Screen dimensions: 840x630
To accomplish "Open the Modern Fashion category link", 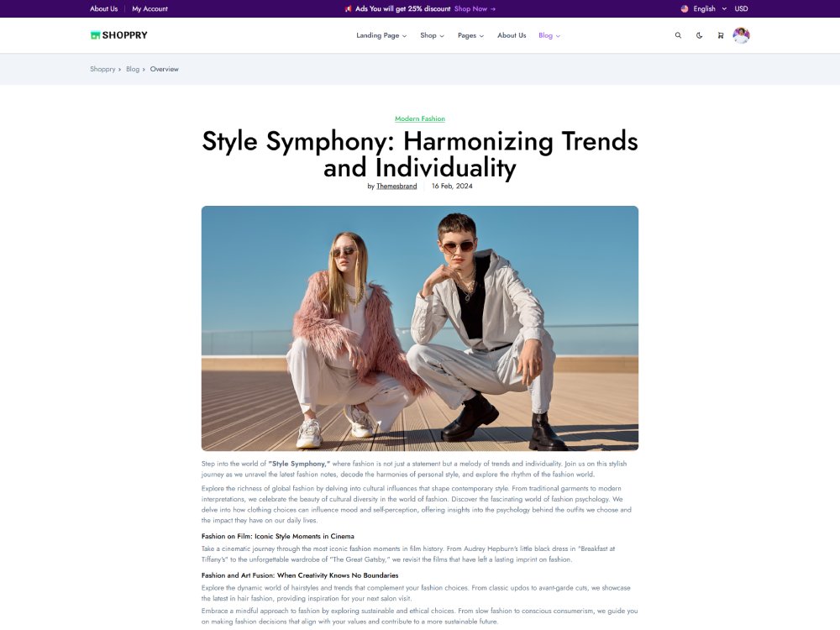I will (420, 118).
